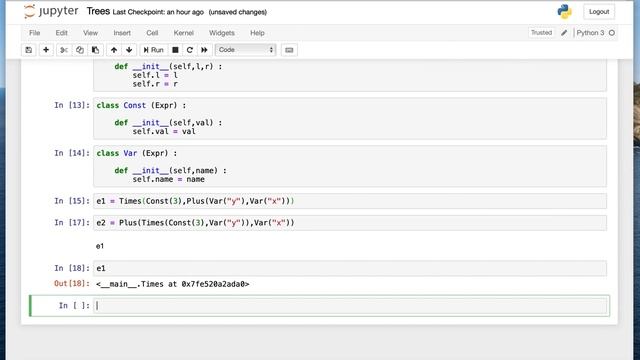Open the View menu

[x=90, y=33]
